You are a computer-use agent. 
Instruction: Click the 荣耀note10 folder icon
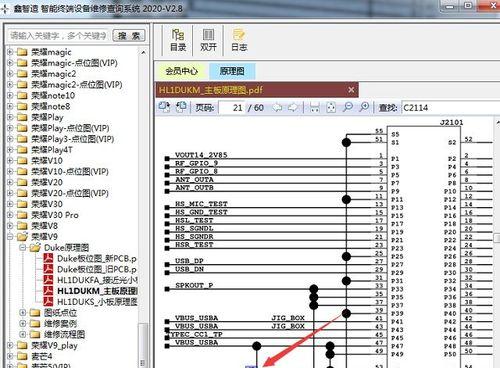tap(22, 96)
